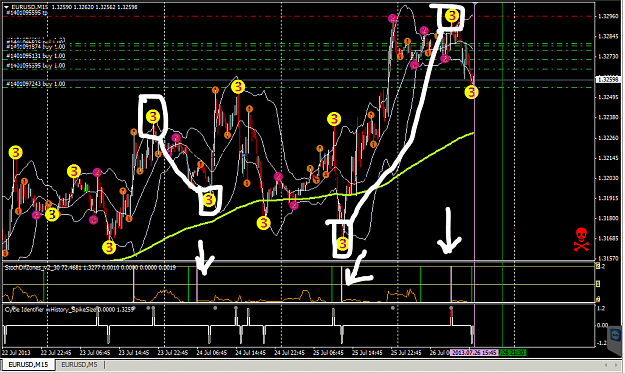
Task: Click the 1.31800 price axis label
Action: [x=608, y=218]
